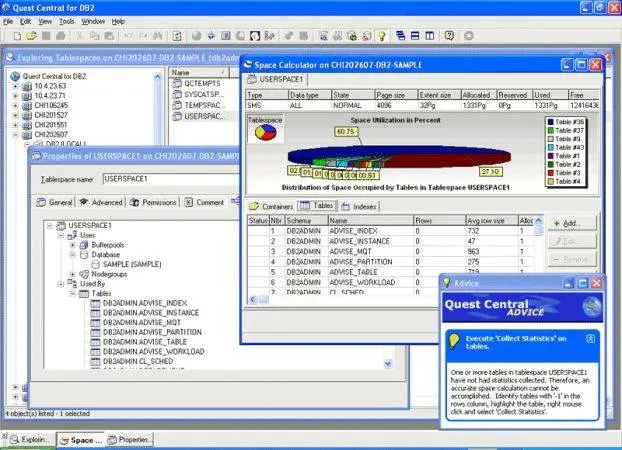Click the globe icon in Advice banner

click(591, 307)
